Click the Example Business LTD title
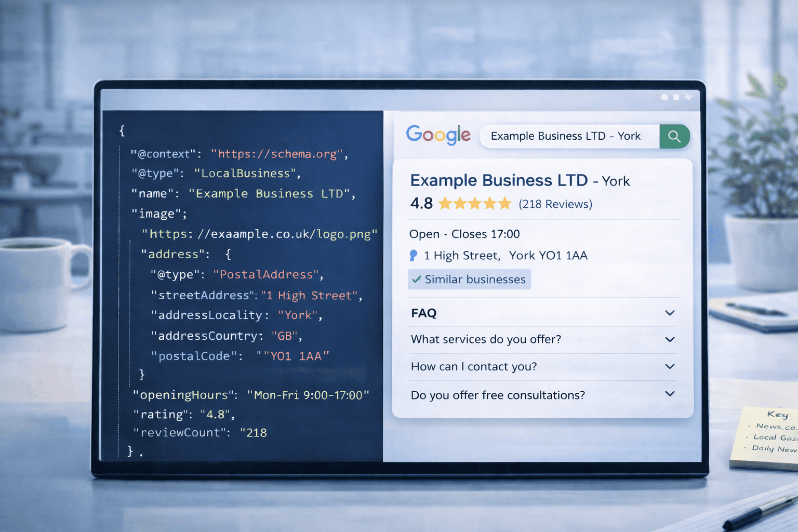Screen dimensions: 798x532 pos(499,180)
